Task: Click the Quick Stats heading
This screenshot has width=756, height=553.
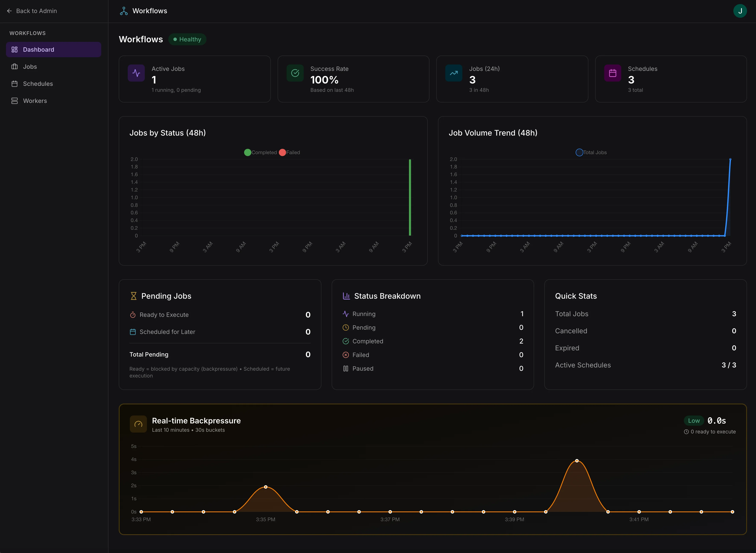Action: [x=576, y=296]
